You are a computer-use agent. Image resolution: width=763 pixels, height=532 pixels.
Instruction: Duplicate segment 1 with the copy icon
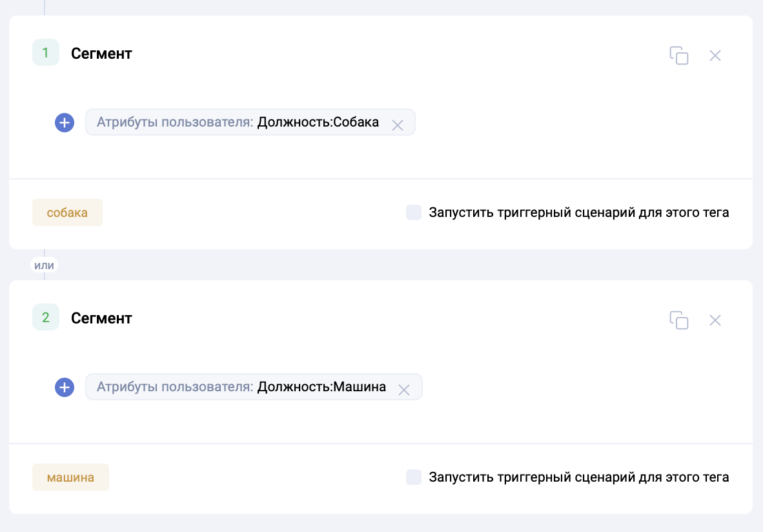click(678, 56)
